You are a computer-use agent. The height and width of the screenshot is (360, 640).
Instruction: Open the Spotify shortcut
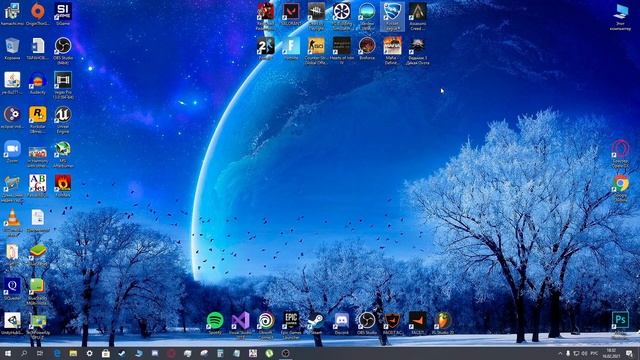[x=215, y=323]
